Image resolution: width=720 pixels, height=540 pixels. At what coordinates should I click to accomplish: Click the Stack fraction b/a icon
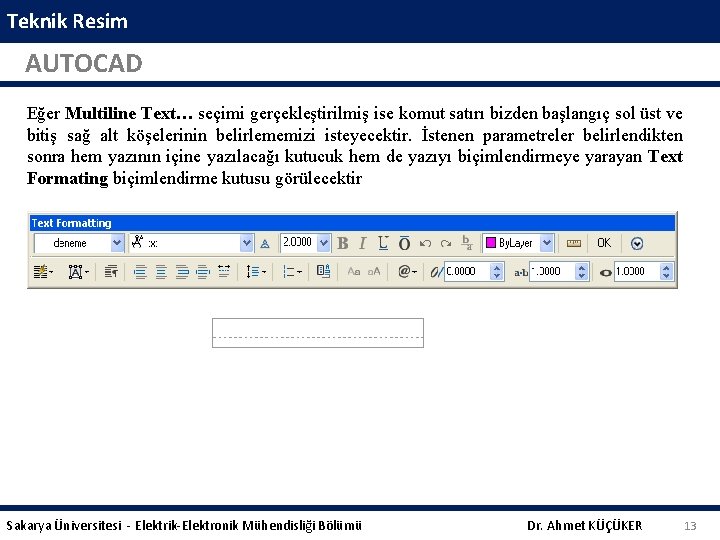[467, 243]
